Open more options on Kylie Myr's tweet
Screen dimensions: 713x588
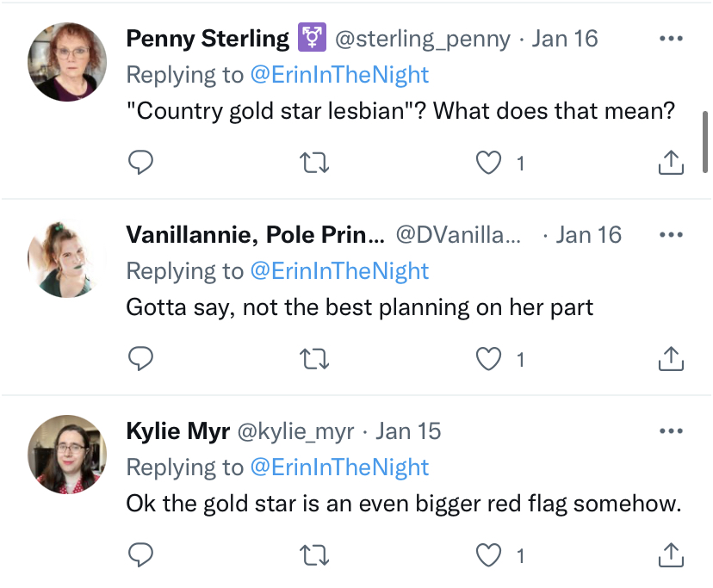click(x=671, y=431)
